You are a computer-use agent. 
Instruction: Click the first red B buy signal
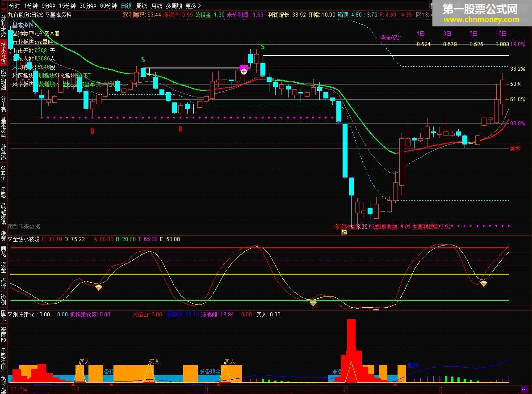(92, 131)
